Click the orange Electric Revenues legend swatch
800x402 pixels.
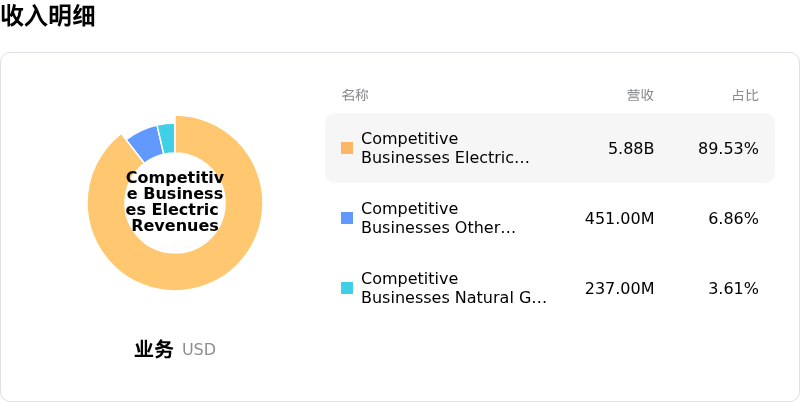347,148
